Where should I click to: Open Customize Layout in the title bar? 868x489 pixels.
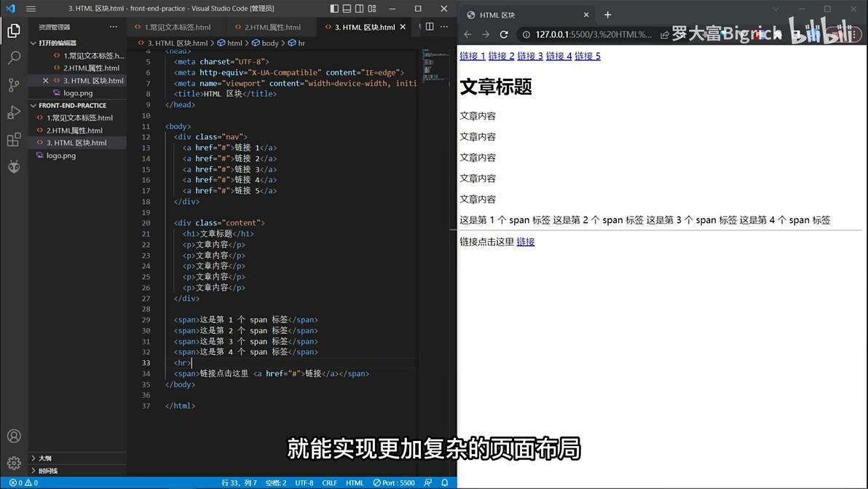pos(372,8)
